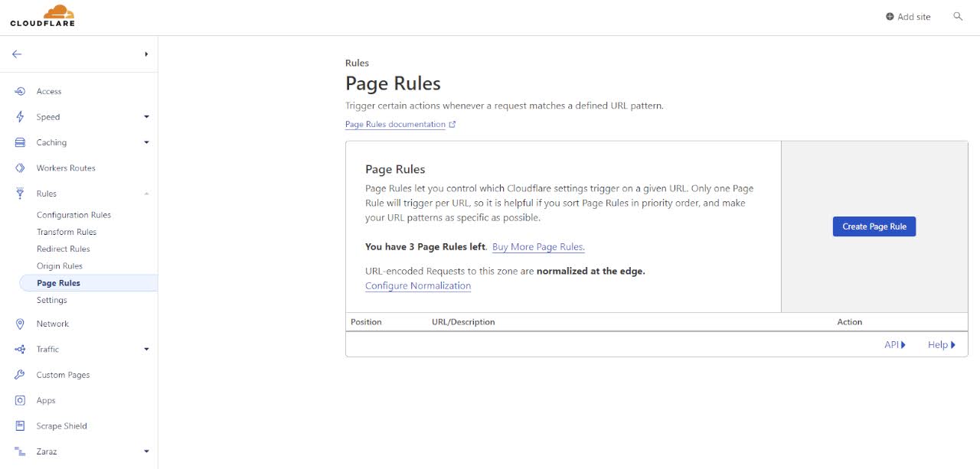980x469 pixels.
Task: Click the Rules breadcrumb above the title
Action: coord(357,63)
